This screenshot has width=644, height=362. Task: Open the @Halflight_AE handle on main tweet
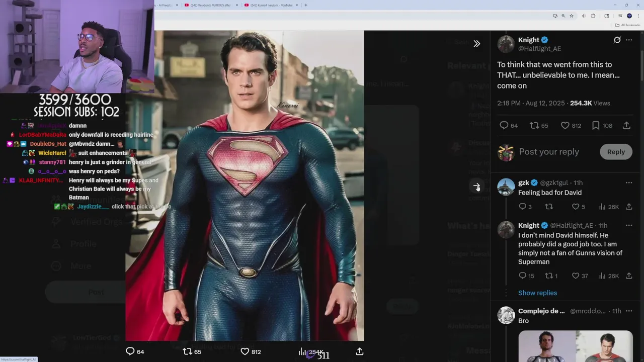[539, 49]
